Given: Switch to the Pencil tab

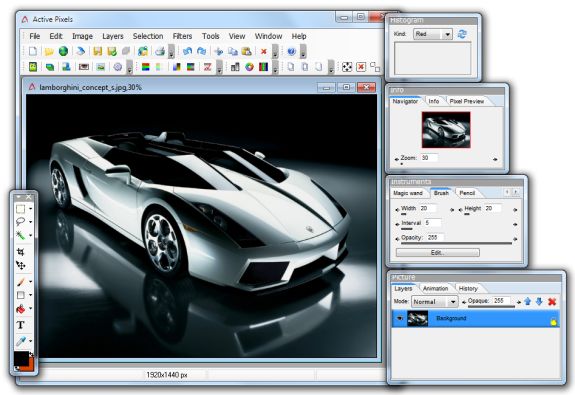Looking at the screenshot, I should [467, 193].
